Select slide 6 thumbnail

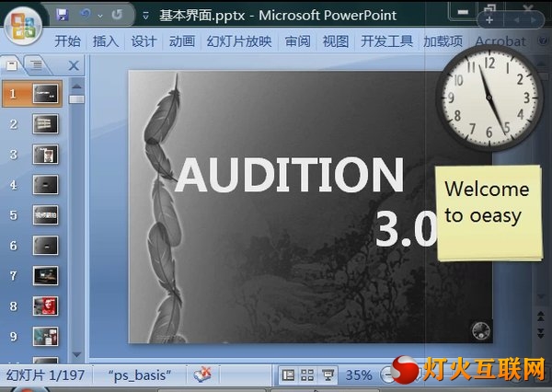coord(45,245)
